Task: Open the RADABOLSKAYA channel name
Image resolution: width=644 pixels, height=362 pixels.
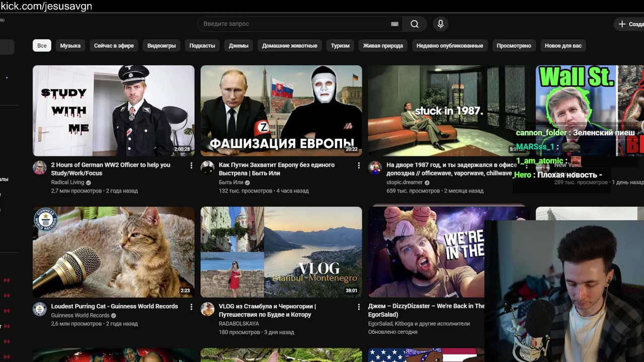Action: coord(239,324)
